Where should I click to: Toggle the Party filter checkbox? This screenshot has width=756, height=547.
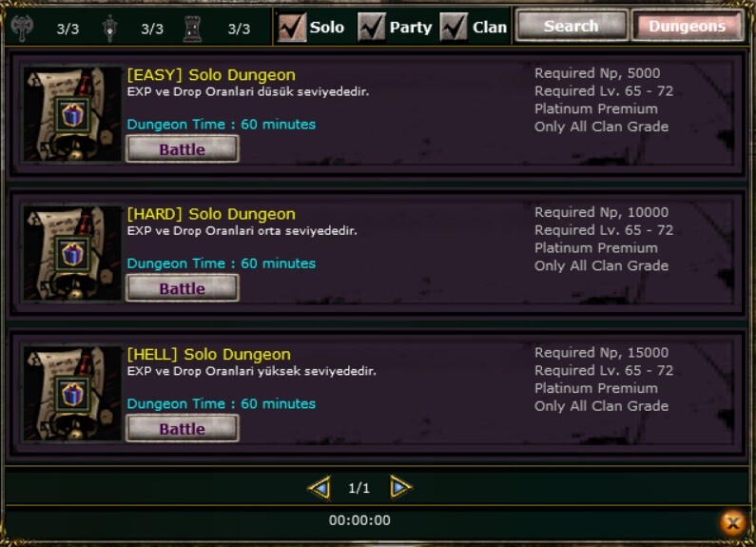point(371,27)
